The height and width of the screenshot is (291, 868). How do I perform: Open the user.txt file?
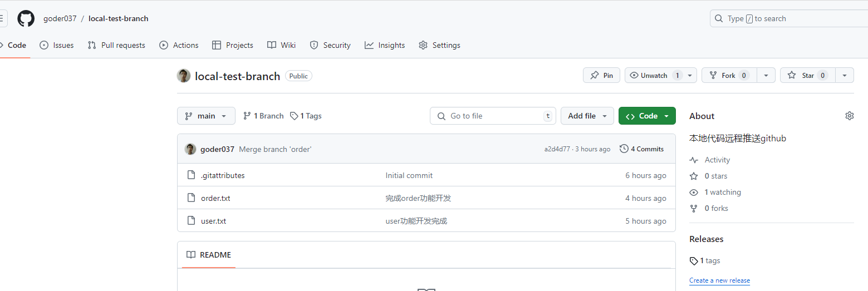pyautogui.click(x=213, y=221)
